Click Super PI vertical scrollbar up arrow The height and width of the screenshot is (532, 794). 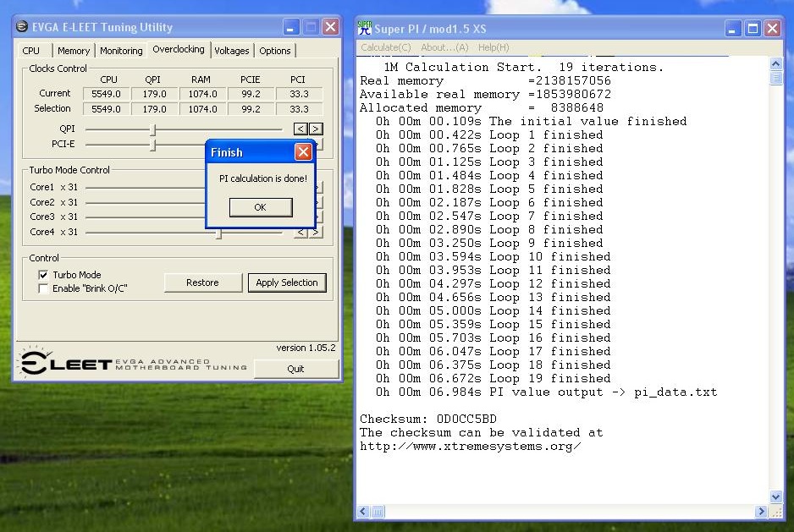[x=775, y=63]
